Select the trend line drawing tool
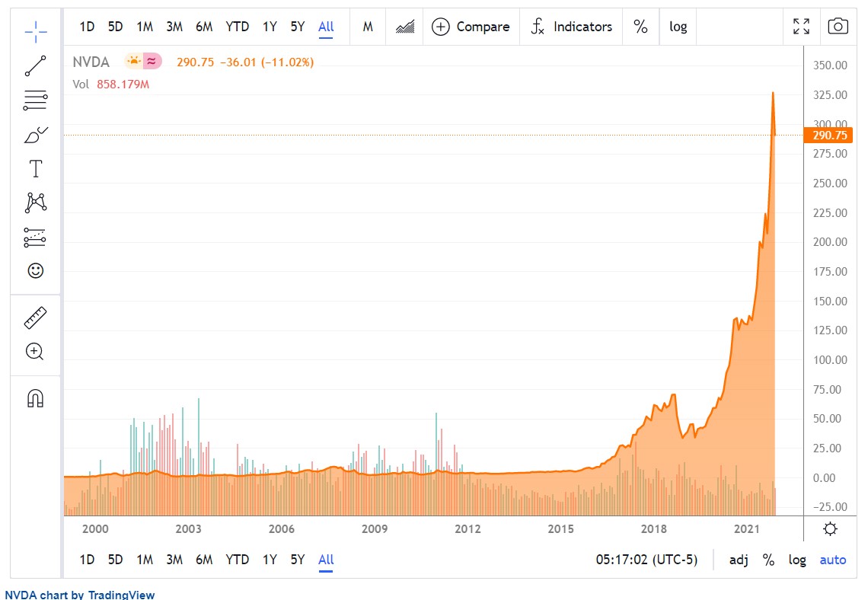The image size is (868, 600). pos(36,66)
